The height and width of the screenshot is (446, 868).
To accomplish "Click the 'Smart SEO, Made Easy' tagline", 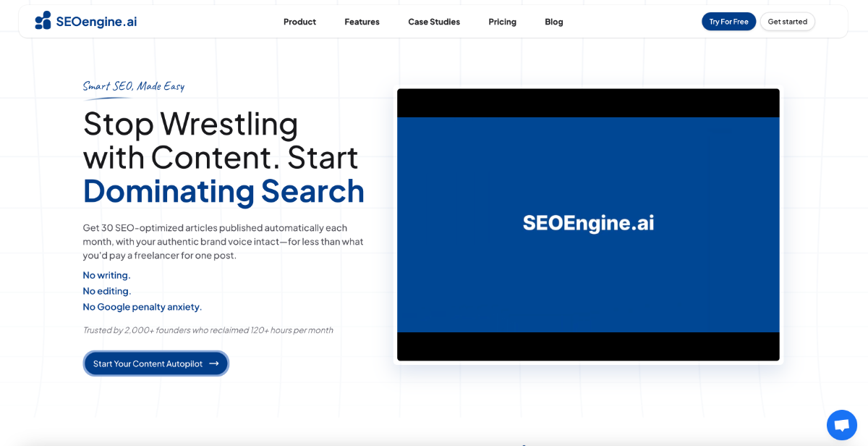I will (134, 85).
